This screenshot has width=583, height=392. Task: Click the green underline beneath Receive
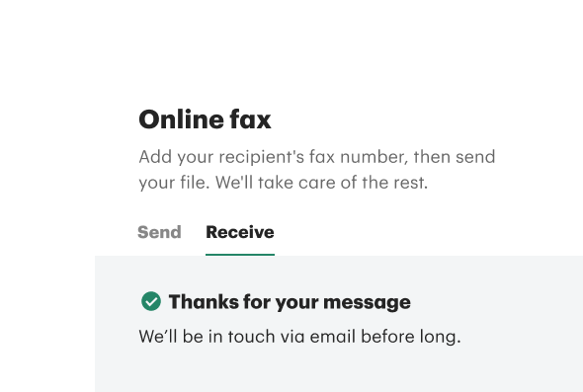[240, 255]
